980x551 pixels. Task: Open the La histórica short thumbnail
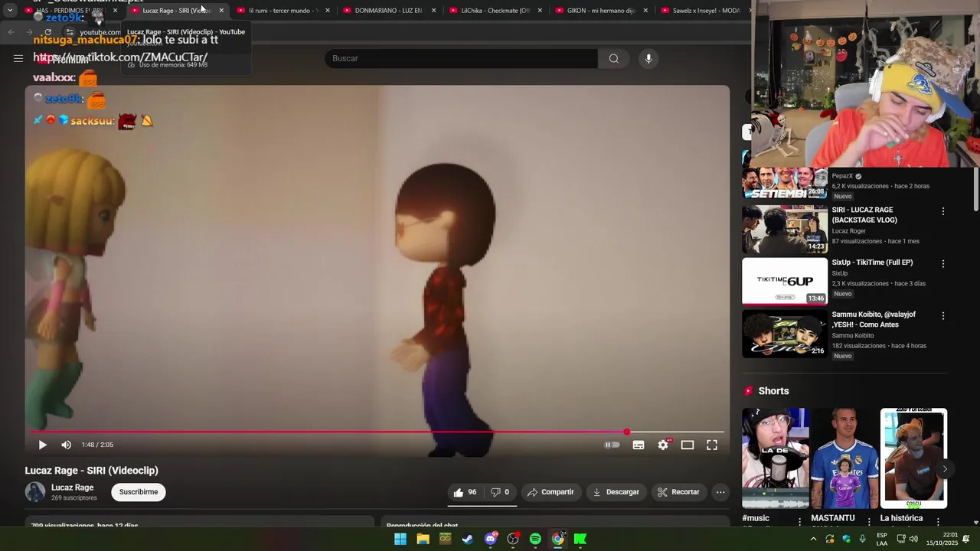pyautogui.click(x=913, y=458)
